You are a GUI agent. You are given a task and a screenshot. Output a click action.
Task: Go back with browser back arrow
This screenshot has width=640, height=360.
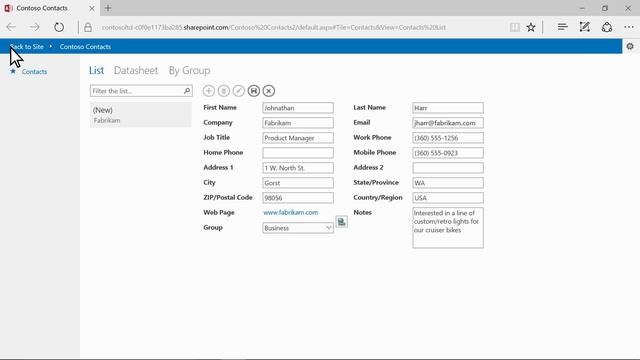tap(11, 27)
